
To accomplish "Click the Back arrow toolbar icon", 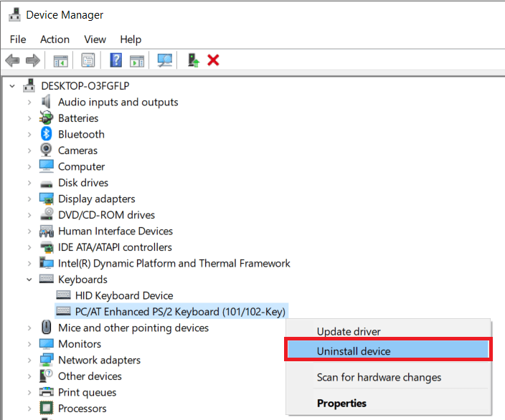I will click(x=13, y=60).
